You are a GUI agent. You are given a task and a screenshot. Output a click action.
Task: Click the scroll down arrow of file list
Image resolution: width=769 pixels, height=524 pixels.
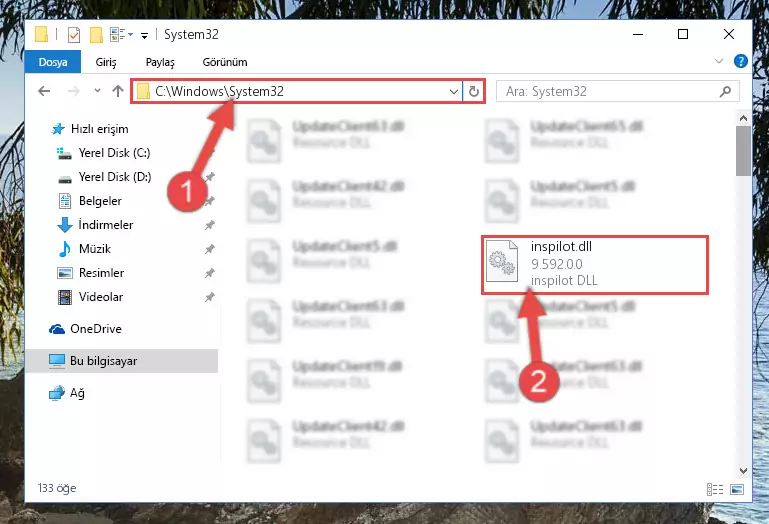click(743, 471)
